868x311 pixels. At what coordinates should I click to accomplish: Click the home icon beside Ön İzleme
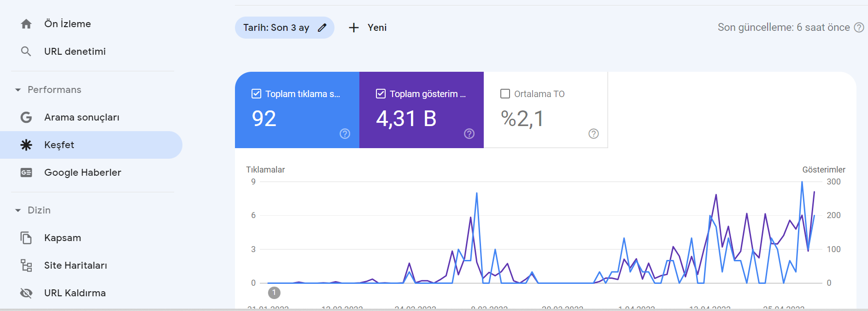click(x=26, y=24)
